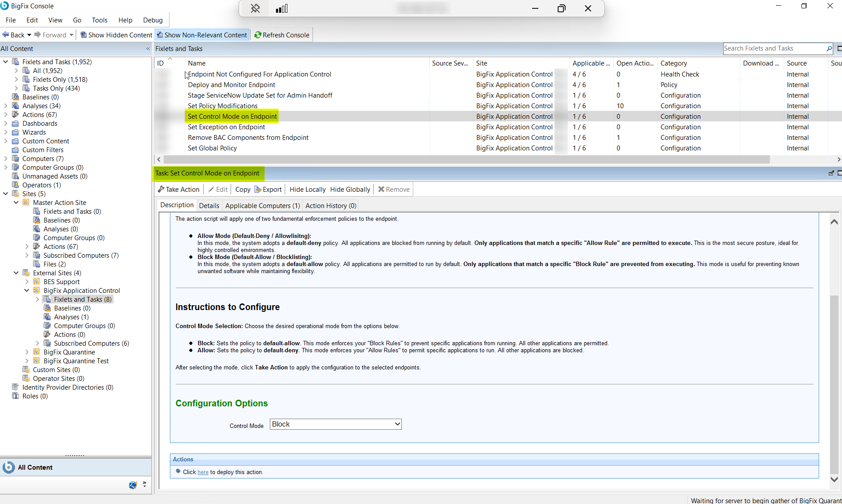Click the Take Action wrench icon
This screenshot has height=504, width=842.
[161, 189]
